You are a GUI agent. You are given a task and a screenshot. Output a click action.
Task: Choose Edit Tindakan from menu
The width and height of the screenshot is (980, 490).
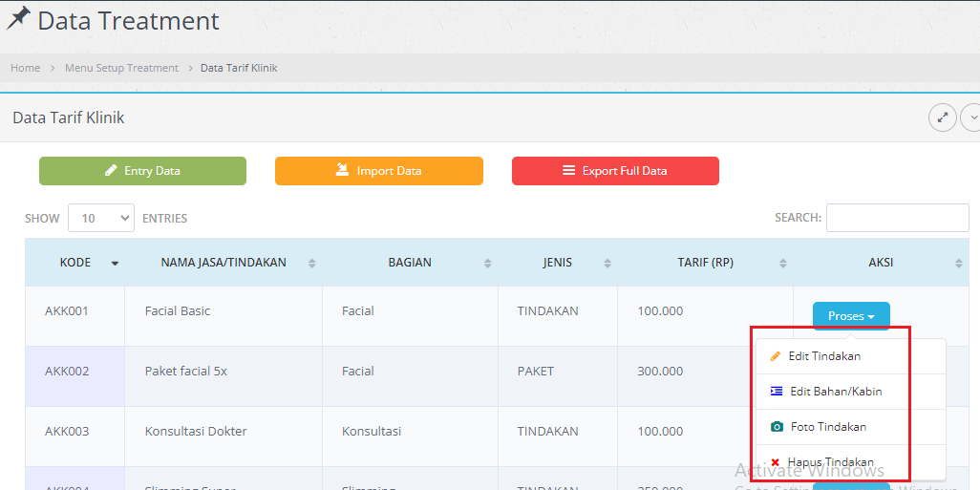(851, 356)
